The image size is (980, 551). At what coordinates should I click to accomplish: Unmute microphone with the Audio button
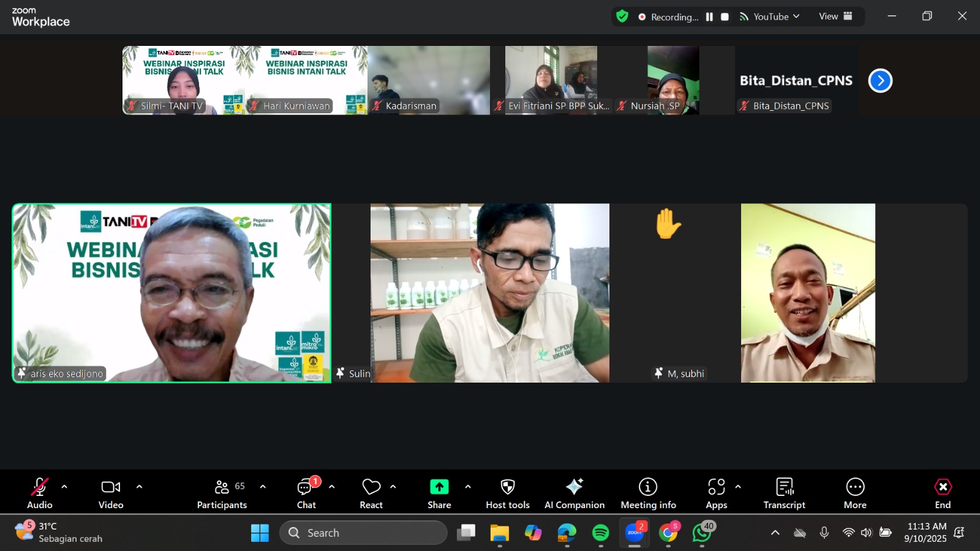click(x=40, y=492)
